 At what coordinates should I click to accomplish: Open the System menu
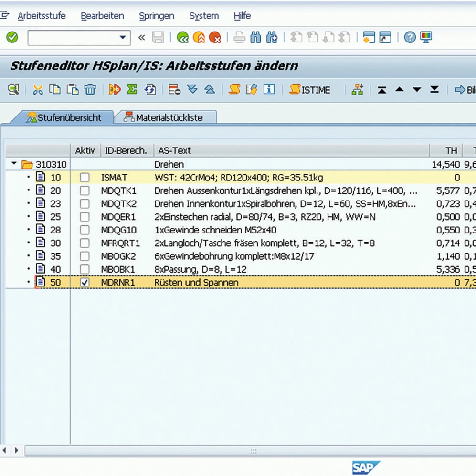(204, 16)
